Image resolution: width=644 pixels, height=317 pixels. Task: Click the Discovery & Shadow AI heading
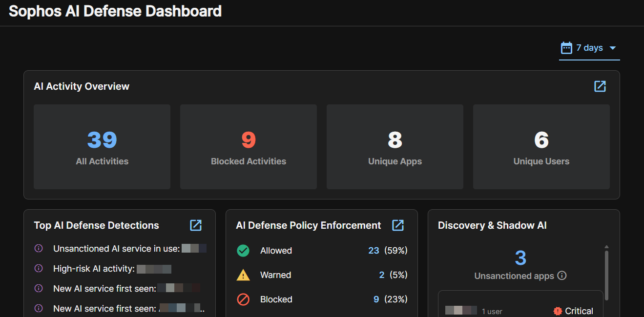pyautogui.click(x=492, y=225)
